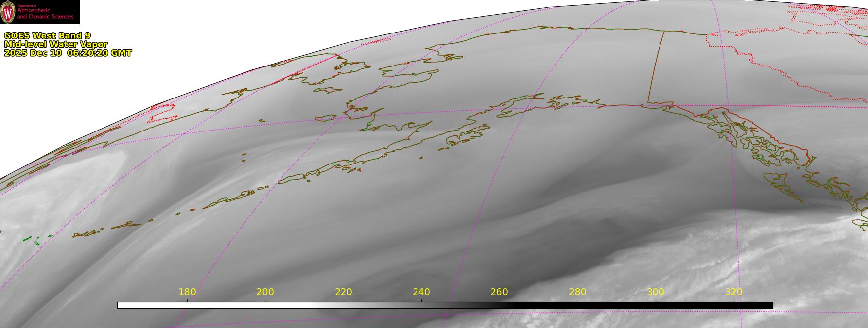Click the 280 label on the colorbar scale
868x328 pixels.
pos(578,292)
